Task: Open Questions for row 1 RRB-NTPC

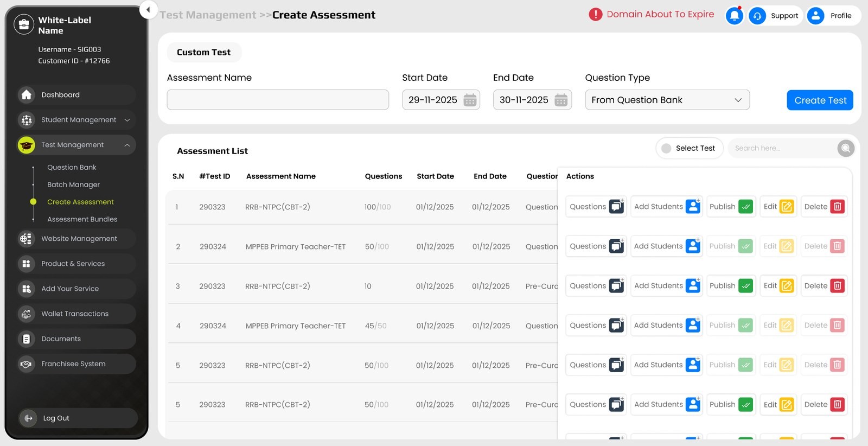Action: pos(596,207)
